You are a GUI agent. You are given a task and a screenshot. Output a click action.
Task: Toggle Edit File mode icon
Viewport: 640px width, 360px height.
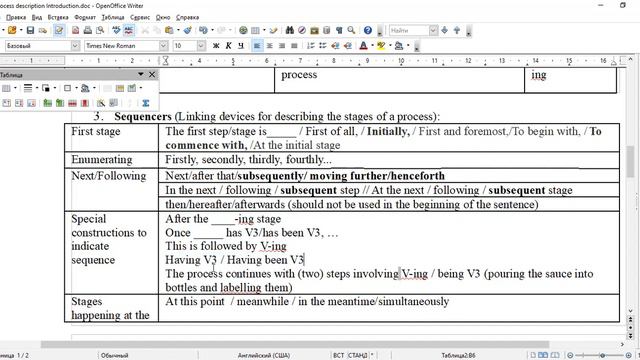pyautogui.click(x=59, y=30)
